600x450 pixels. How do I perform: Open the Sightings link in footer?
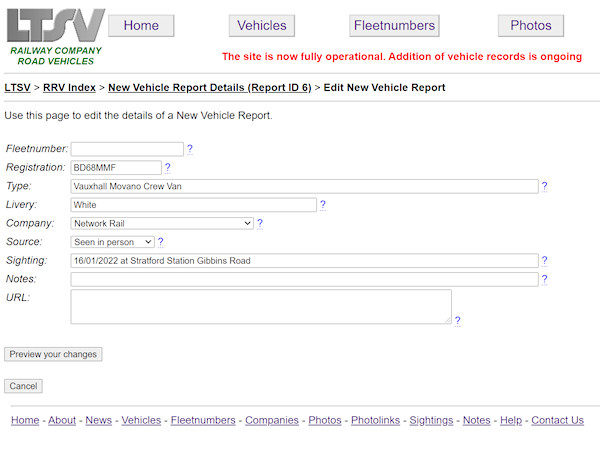431,420
